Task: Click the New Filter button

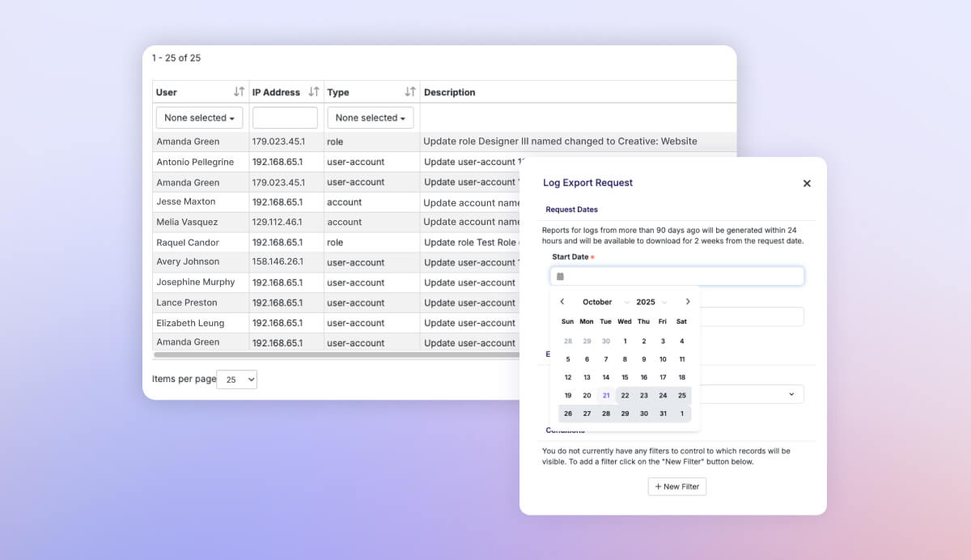Action: pyautogui.click(x=676, y=486)
